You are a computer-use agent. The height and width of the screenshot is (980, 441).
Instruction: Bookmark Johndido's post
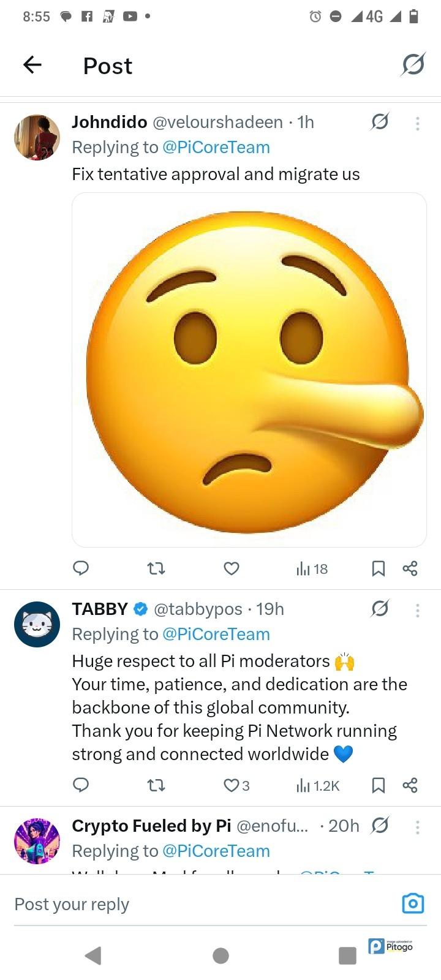[379, 568]
